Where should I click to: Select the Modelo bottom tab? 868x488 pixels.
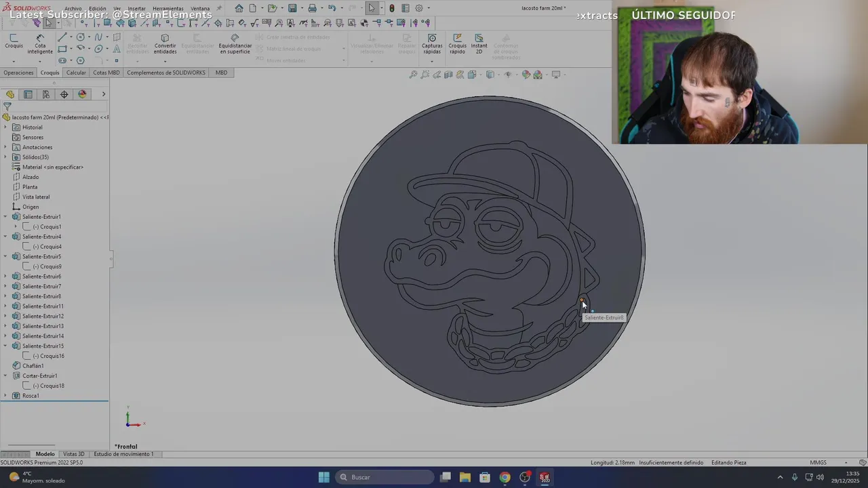45,454
